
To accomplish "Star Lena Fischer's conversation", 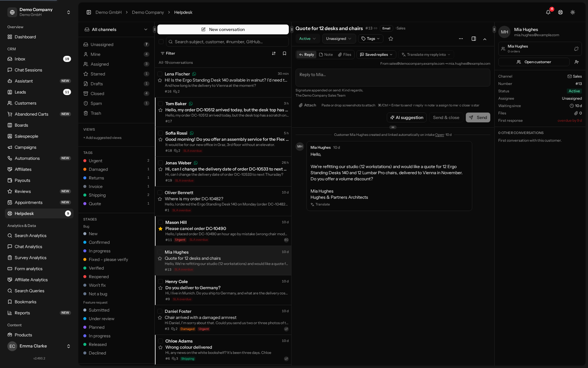I will 160,80.
